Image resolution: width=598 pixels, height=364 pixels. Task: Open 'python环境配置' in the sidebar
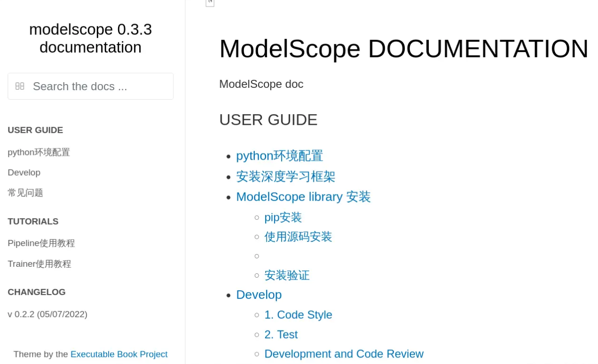click(39, 152)
